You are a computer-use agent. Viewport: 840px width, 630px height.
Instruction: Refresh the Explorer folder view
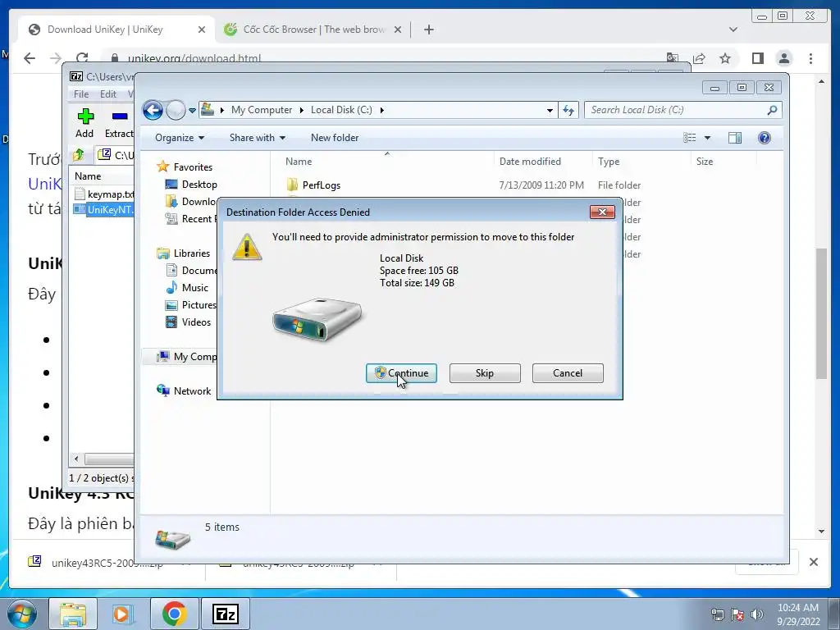click(568, 111)
